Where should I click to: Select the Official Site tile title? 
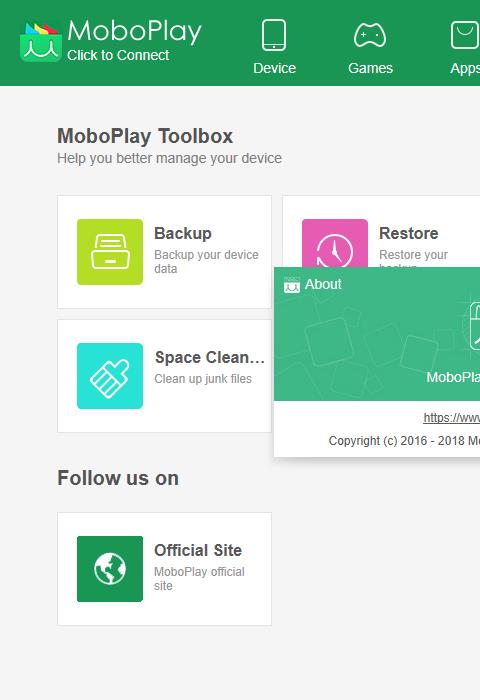[198, 550]
